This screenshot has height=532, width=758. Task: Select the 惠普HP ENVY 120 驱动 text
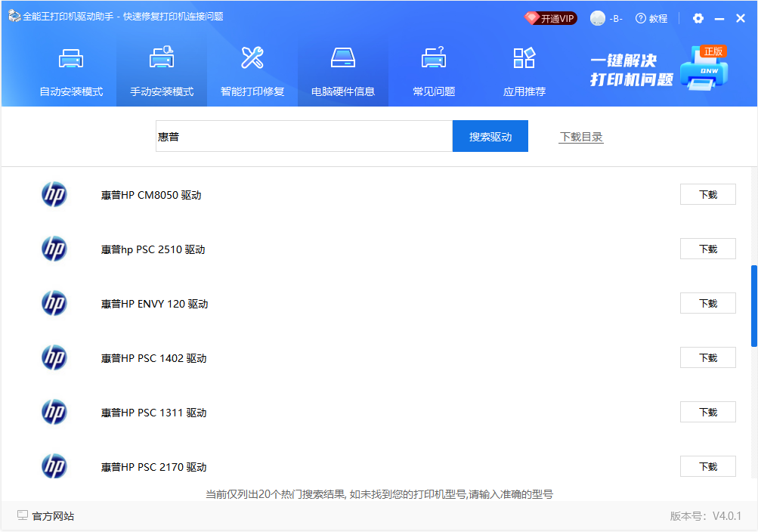point(154,304)
